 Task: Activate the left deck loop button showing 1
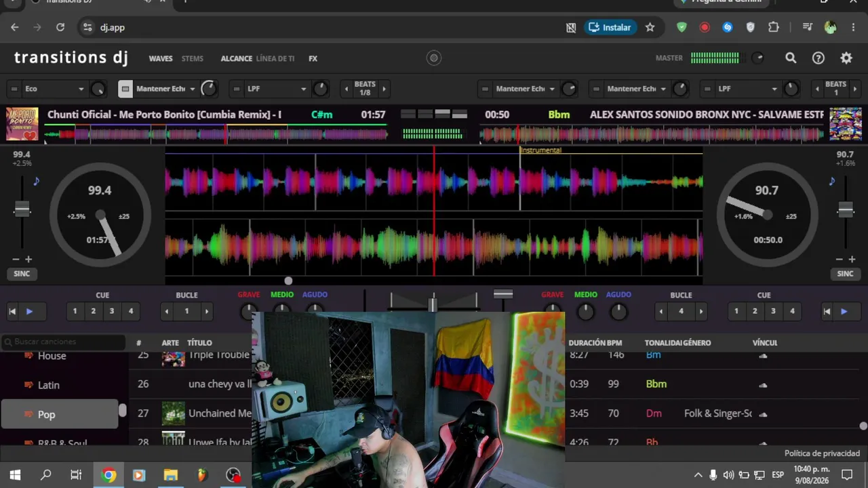pos(186,311)
